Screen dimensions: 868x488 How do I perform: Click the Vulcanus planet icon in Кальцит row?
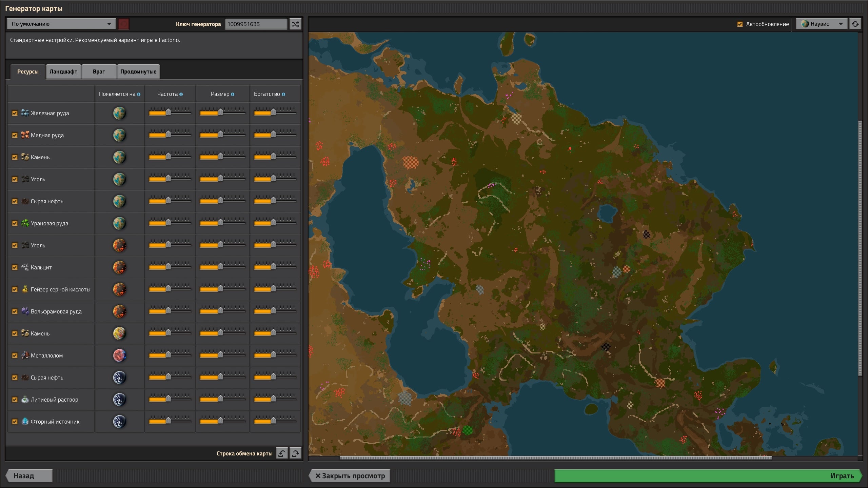[x=119, y=267]
